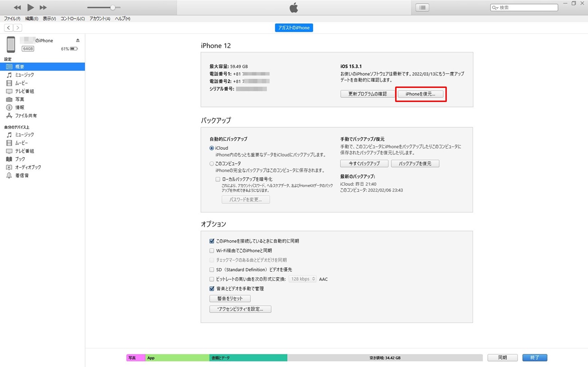Open ファイル共有 in the sidebar

coord(26,116)
